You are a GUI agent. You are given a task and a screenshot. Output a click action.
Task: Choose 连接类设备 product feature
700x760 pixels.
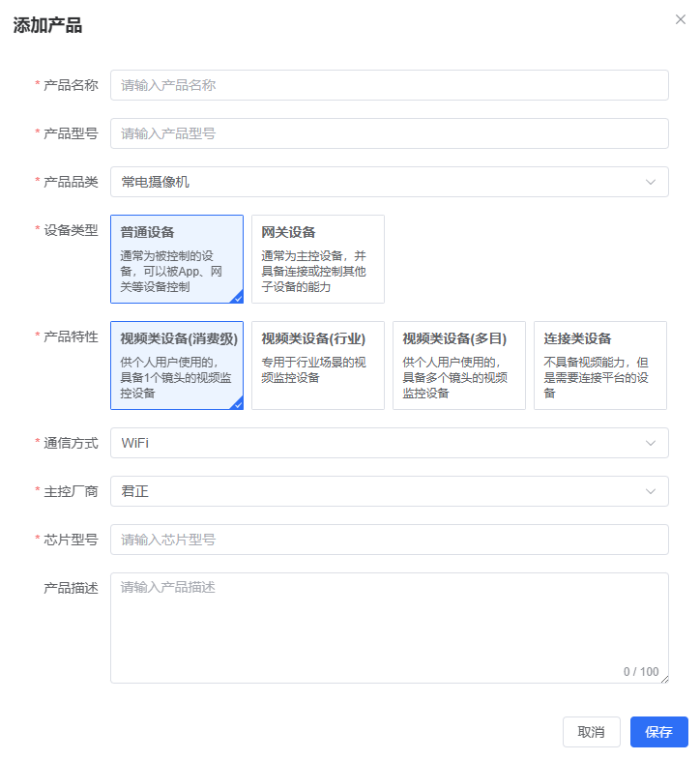coord(600,365)
